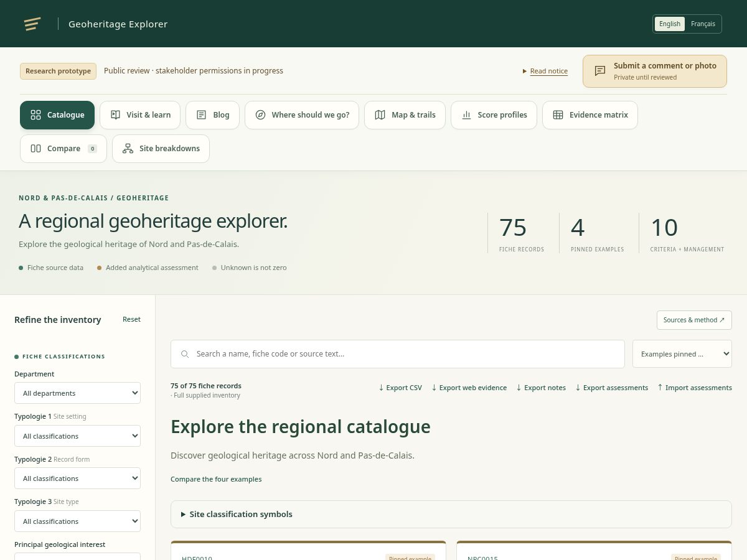This screenshot has width=747, height=560.
Task: Click the Blog document icon
Action: coord(201,115)
